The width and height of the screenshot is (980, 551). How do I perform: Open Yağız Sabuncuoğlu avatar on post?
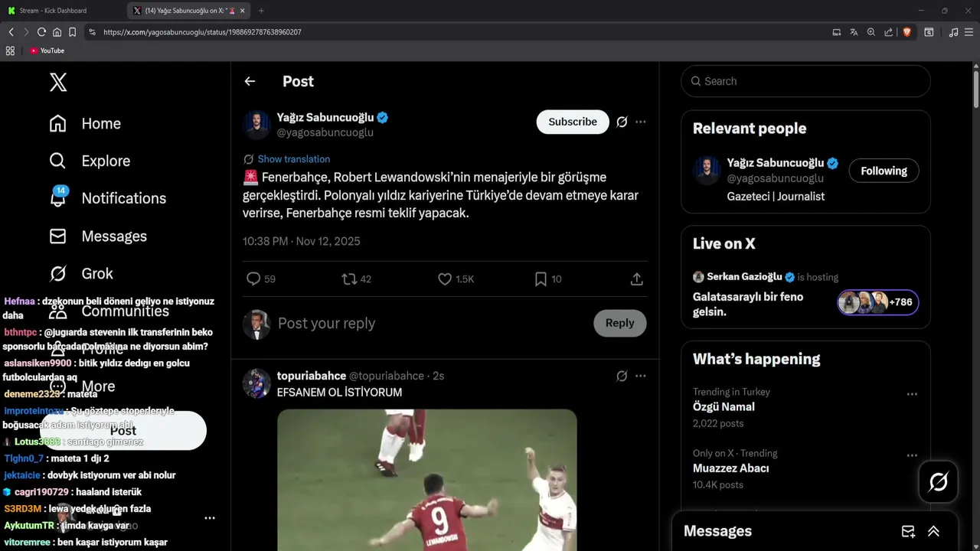point(257,125)
